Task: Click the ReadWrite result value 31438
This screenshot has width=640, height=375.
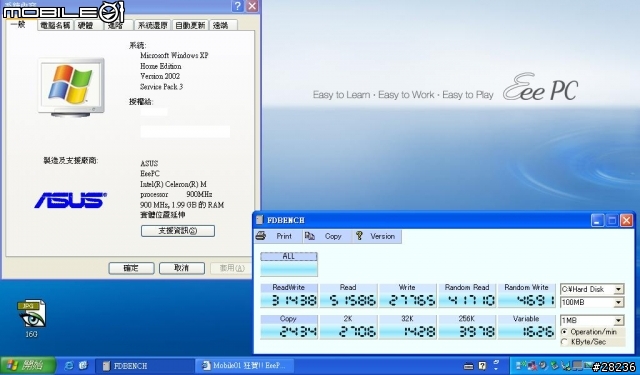Action: tap(294, 300)
